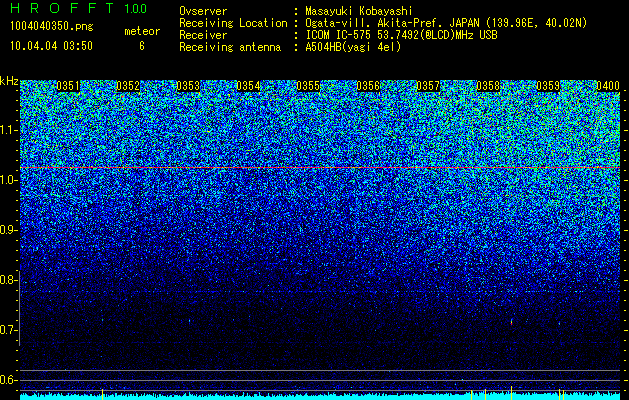
Task: Click the 0353 time marker
Action: click(188, 86)
